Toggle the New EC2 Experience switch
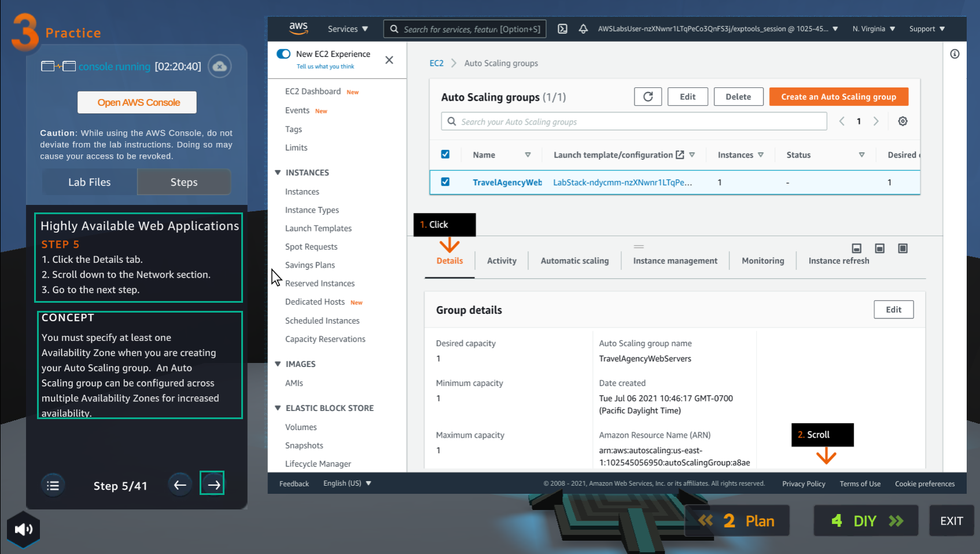The image size is (980, 554). [x=283, y=54]
